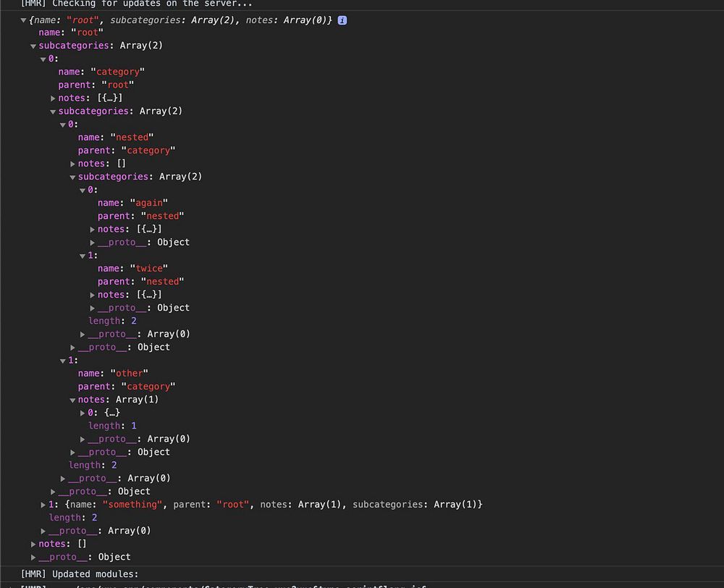Select parent: "category" row under "nested"
The width and height of the screenshot is (724, 588).
[127, 151]
